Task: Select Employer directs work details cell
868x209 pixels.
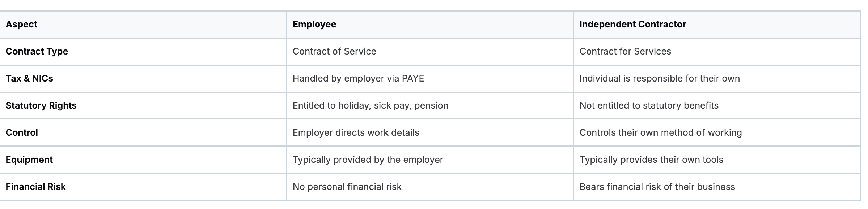Action: tap(356, 132)
